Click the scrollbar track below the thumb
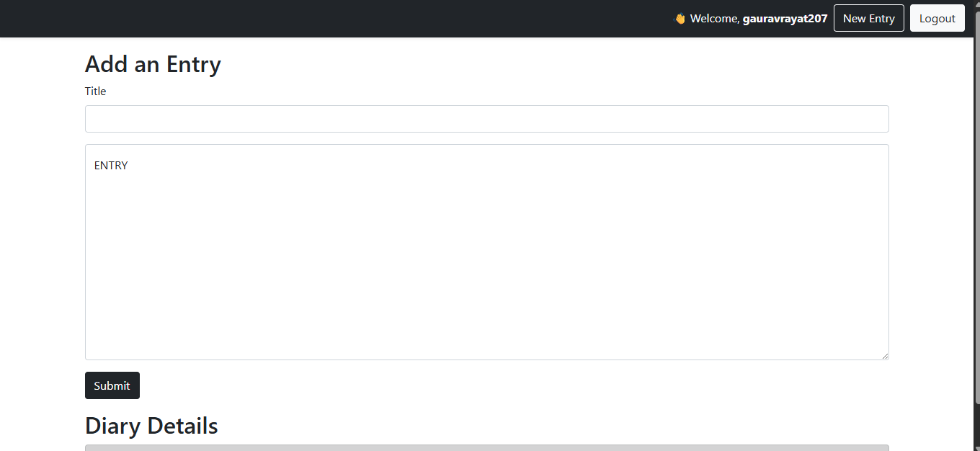Screen dimensions: 980x451 tap(977, 424)
